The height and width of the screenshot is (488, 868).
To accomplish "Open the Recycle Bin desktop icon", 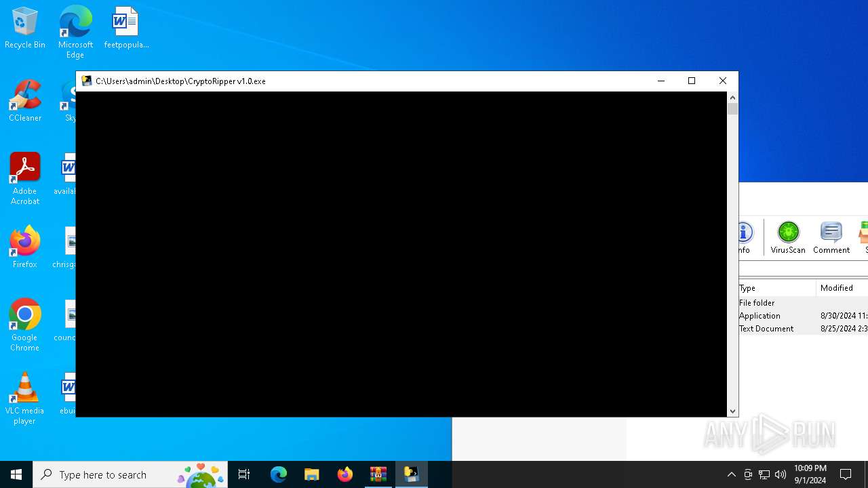I will [25, 28].
